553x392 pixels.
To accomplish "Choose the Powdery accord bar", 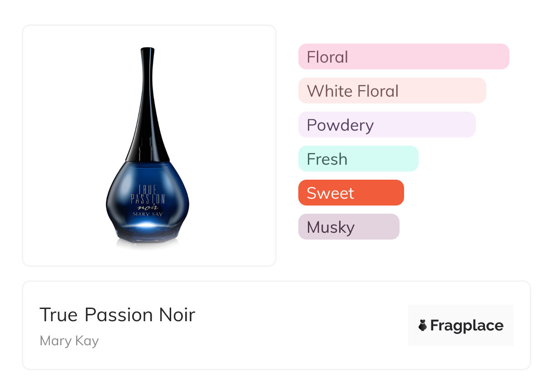I will (x=386, y=125).
